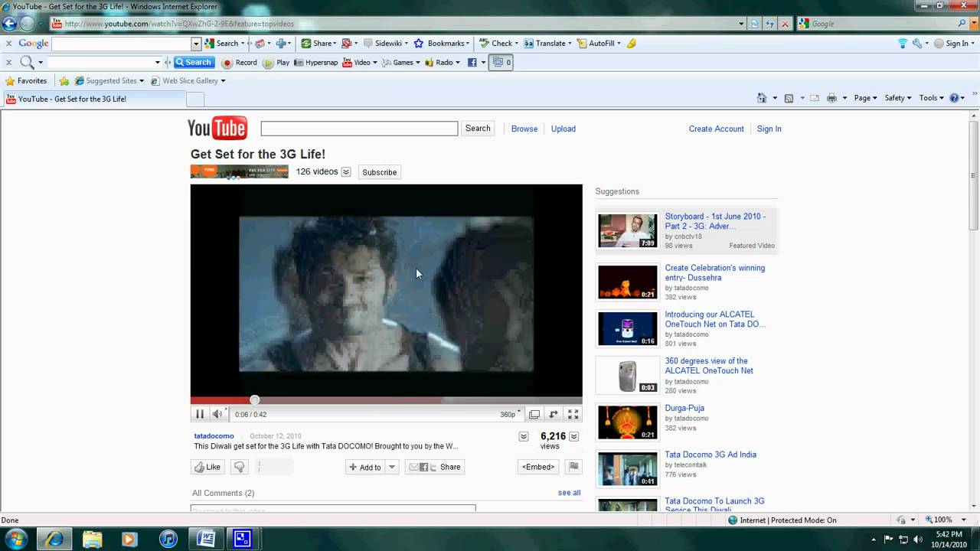
Task: Open Windows Media Player in taskbar
Action: coord(130,539)
